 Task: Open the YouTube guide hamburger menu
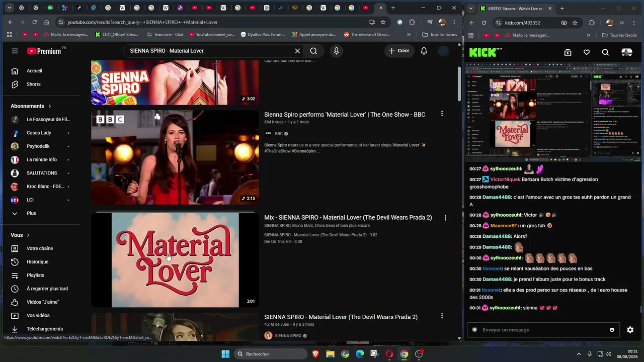pyautogui.click(x=15, y=51)
